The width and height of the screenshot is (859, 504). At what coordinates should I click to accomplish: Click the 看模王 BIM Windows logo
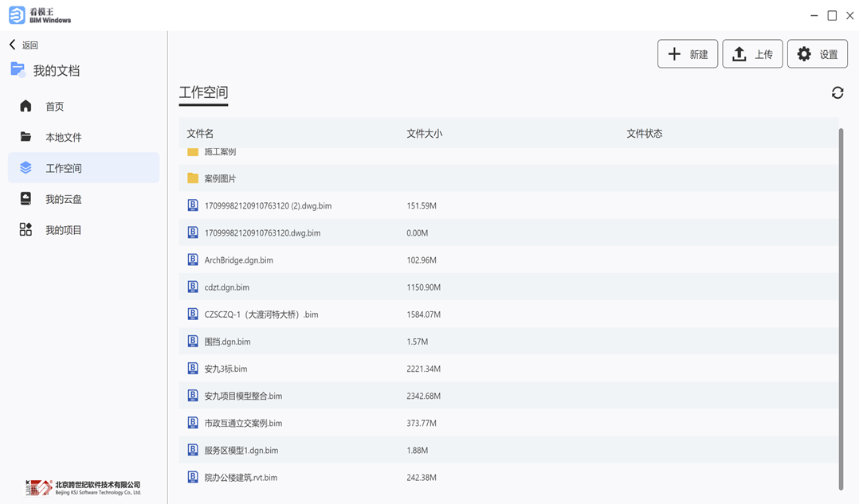coord(40,15)
